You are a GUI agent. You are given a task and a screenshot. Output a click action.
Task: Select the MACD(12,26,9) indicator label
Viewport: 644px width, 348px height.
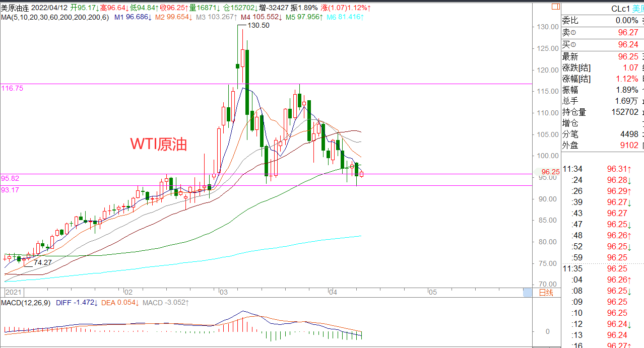click(25, 302)
